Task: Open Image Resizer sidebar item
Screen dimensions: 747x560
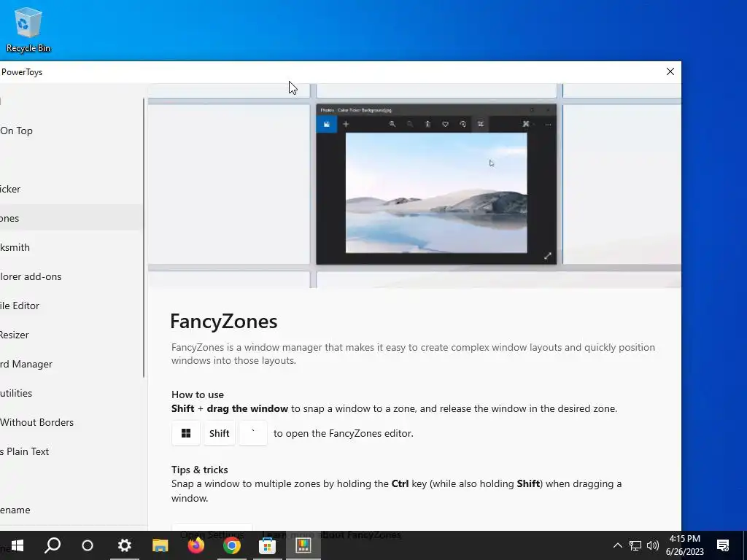Action: (71, 335)
